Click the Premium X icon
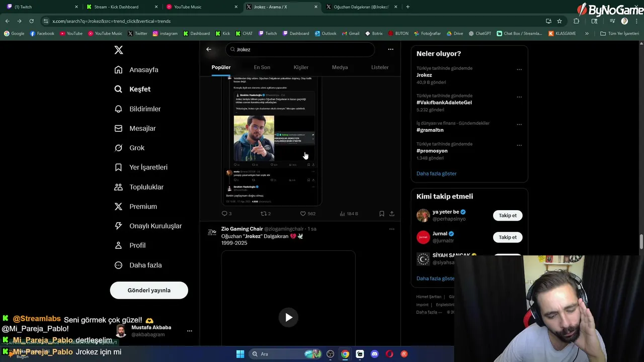Viewport: 644px width, 362px height. point(118,206)
